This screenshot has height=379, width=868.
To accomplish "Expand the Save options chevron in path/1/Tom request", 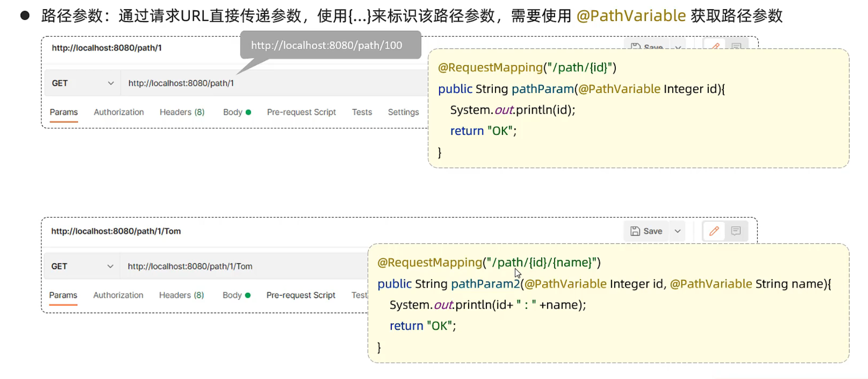I will click(678, 231).
